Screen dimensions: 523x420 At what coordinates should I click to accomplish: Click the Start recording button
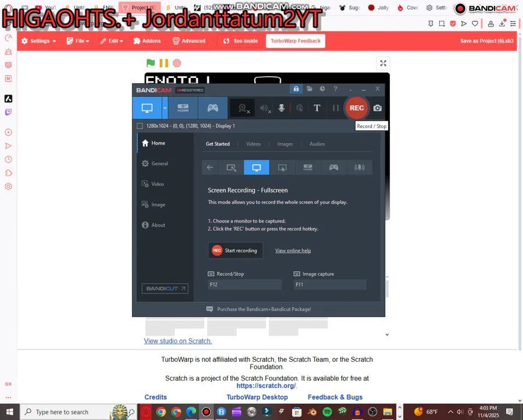point(235,250)
